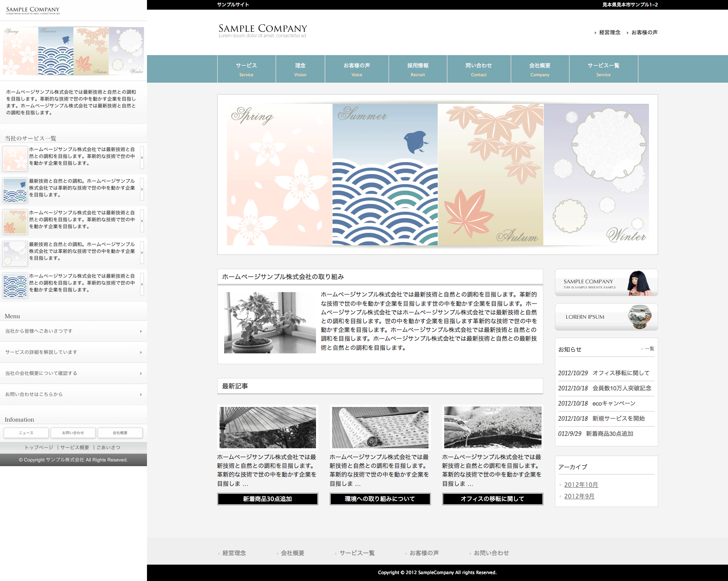This screenshot has height=581, width=728.
Task: Open the 2012年10月 archive link
Action: click(581, 485)
